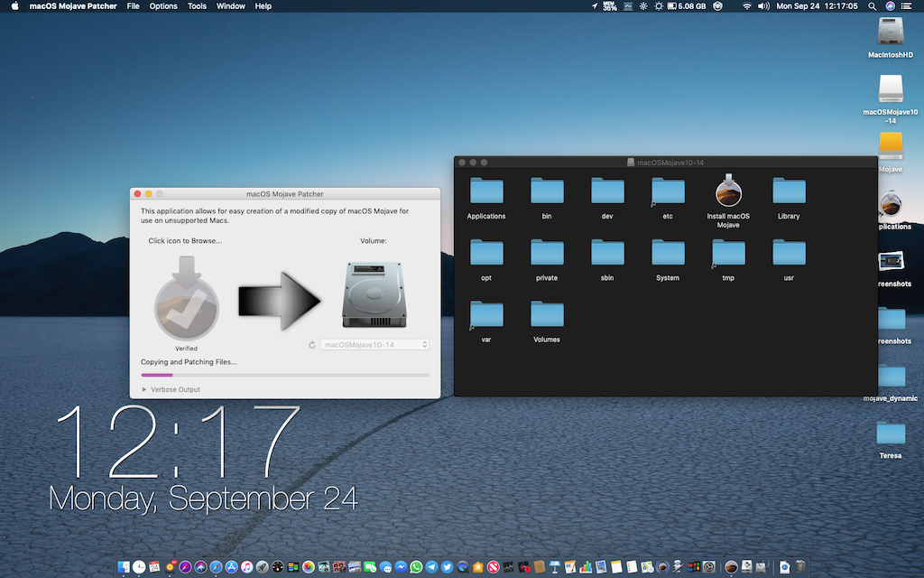Open the Options menu
The height and width of the screenshot is (578, 924).
click(x=163, y=6)
